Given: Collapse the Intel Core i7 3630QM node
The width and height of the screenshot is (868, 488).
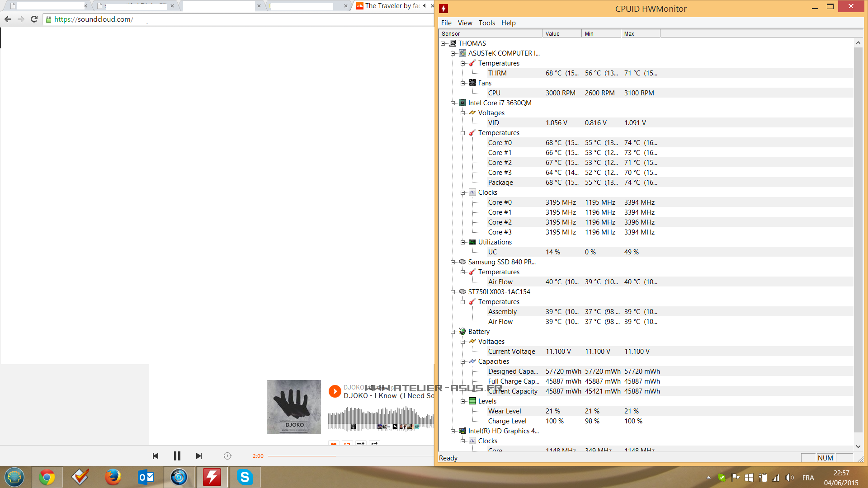Looking at the screenshot, I should 453,103.
